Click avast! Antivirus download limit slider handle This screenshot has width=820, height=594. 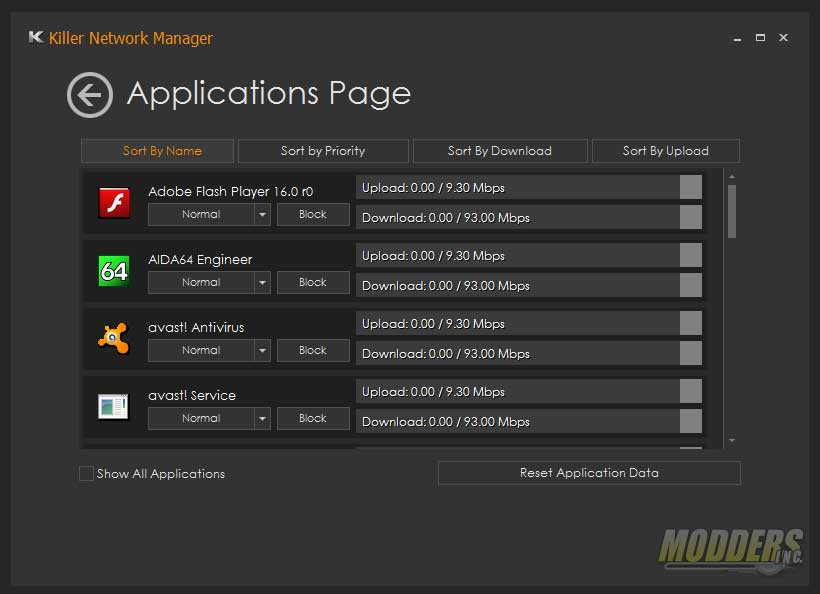[x=691, y=353]
